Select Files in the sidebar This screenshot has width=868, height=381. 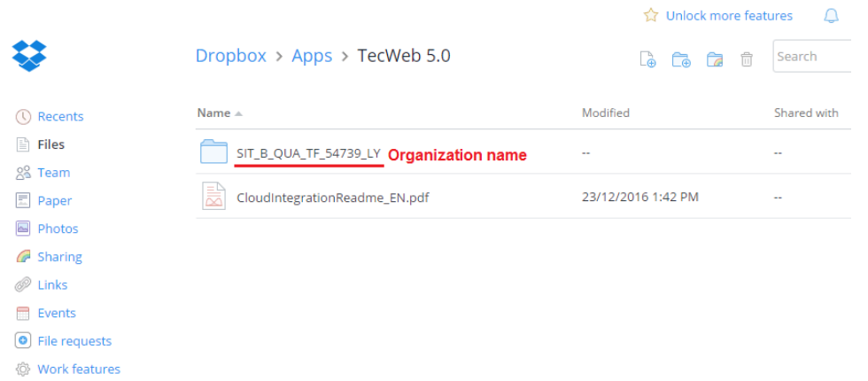[50, 144]
